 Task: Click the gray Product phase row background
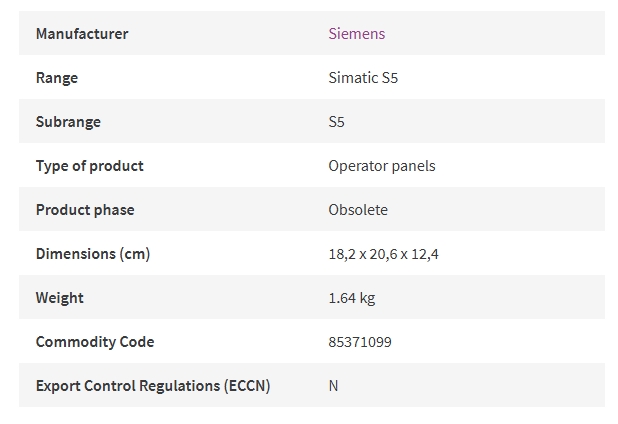312,209
